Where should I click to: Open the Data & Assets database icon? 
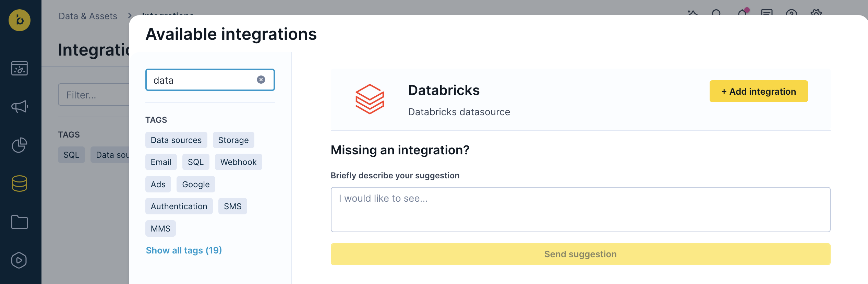click(x=20, y=184)
